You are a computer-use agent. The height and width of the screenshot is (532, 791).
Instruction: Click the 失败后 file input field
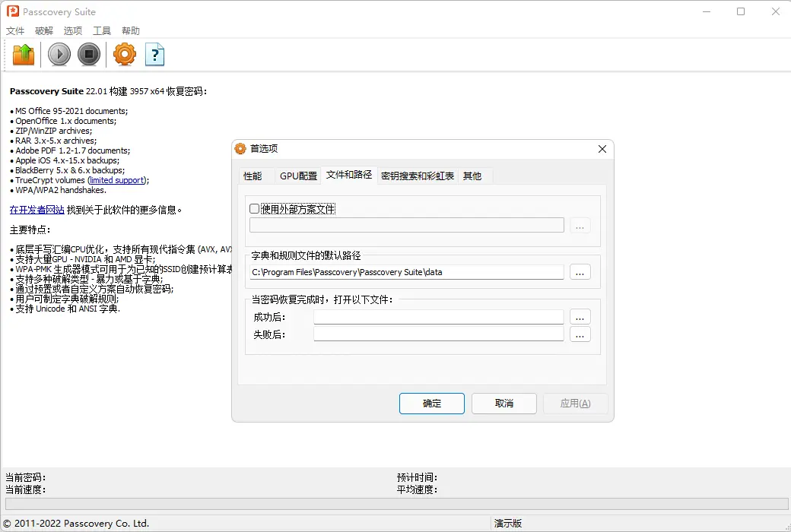(x=438, y=334)
